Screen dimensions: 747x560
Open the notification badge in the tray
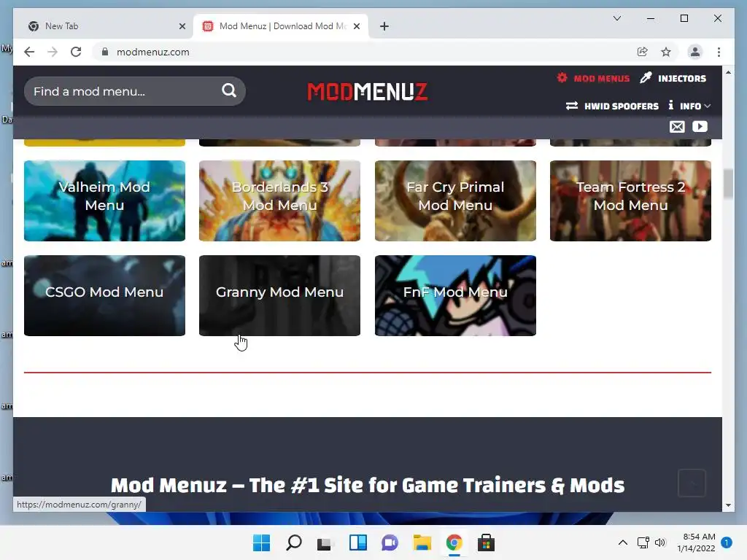(x=727, y=542)
